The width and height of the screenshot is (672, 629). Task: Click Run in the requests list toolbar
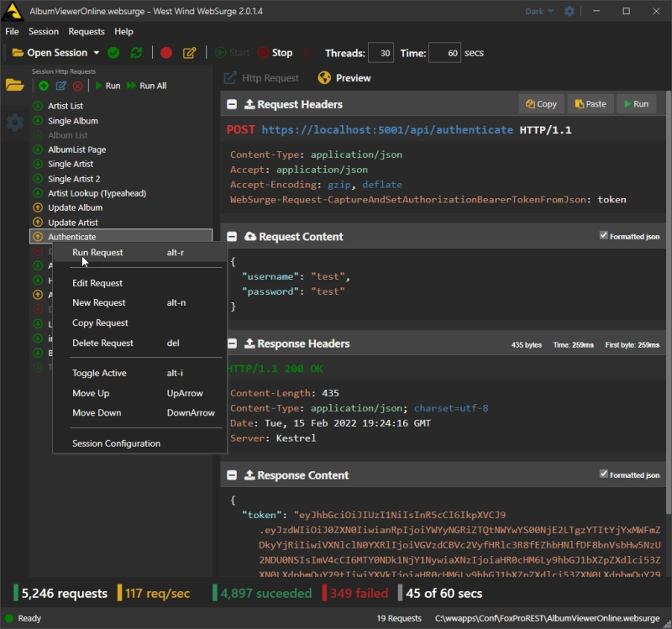click(x=108, y=86)
